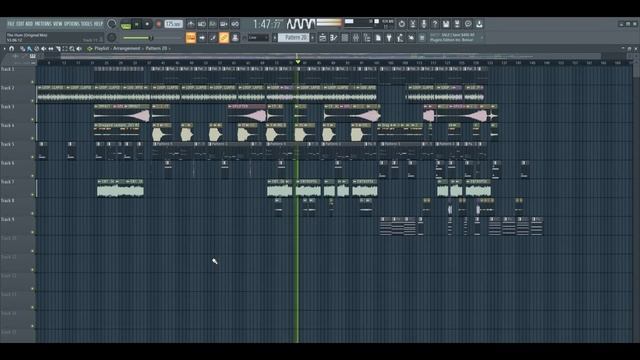
Task: Click arrow left of Pattern 20
Action: pos(275,38)
